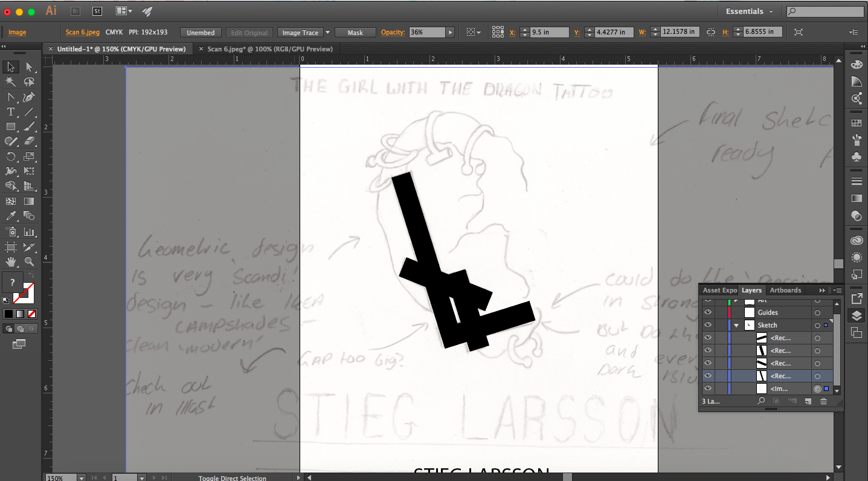The height and width of the screenshot is (481, 868).
Task: Hide the <Im...> image sublayer
Action: (708, 389)
